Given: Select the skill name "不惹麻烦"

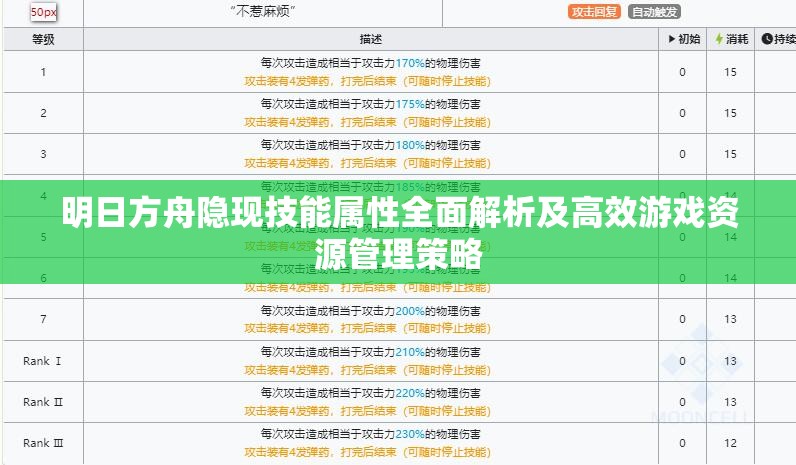Looking at the screenshot, I should (263, 11).
